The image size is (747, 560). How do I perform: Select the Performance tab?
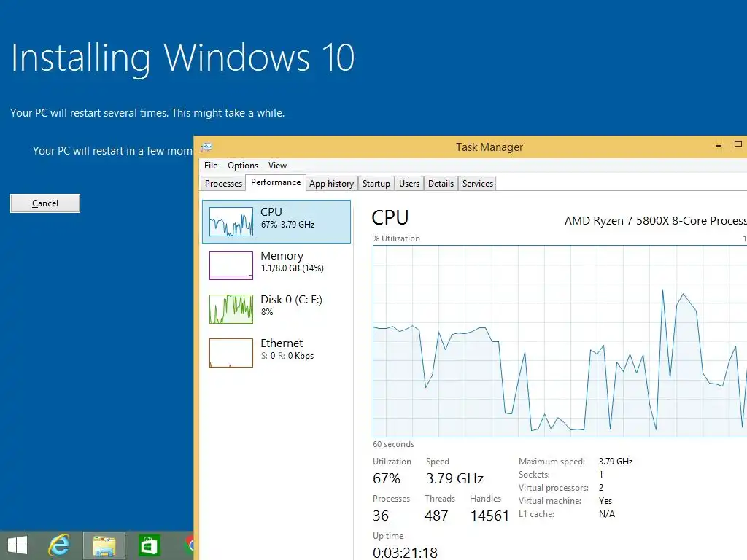[275, 182]
